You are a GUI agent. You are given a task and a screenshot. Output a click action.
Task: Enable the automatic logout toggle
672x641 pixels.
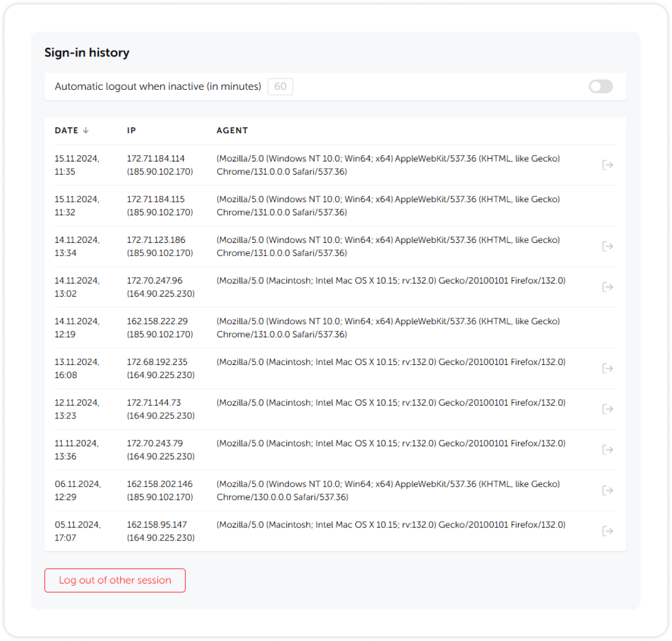pos(600,86)
